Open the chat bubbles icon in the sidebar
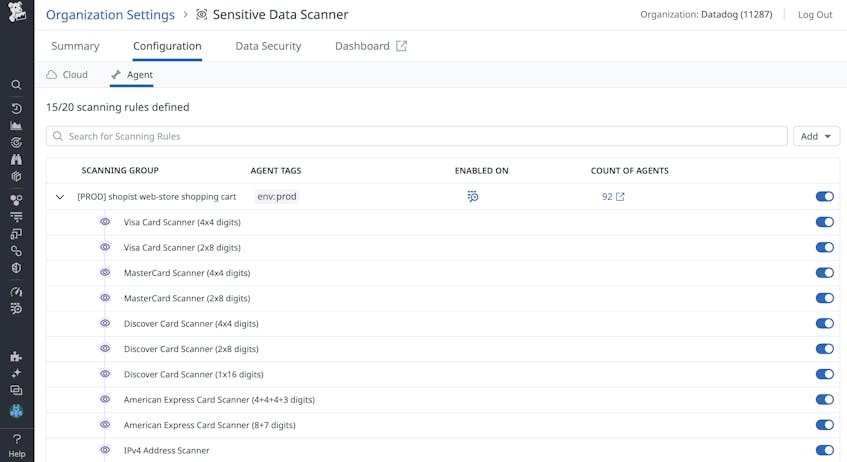The height and width of the screenshot is (462, 847). 16,390
